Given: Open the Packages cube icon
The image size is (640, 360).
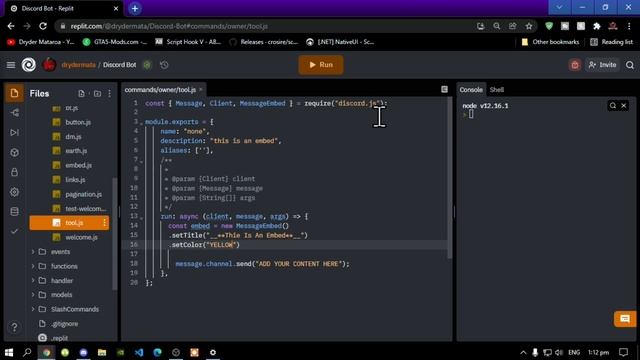Looking at the screenshot, I should (14, 152).
